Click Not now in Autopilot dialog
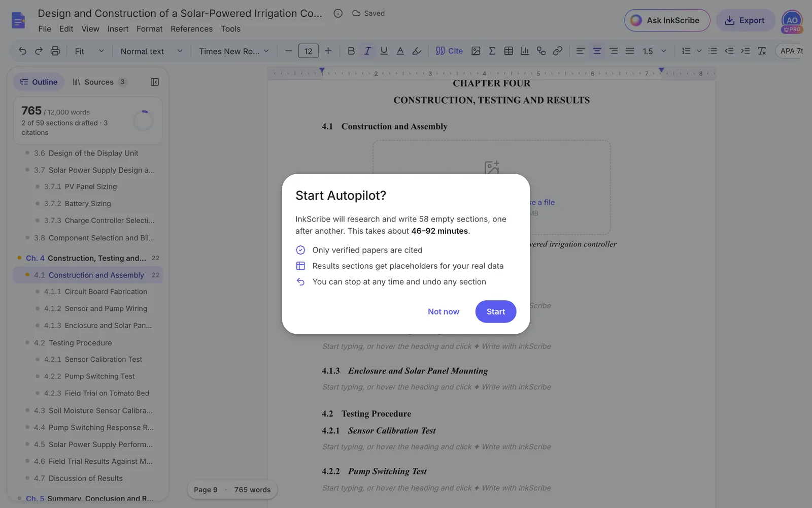This screenshot has width=812, height=508. coord(443,311)
